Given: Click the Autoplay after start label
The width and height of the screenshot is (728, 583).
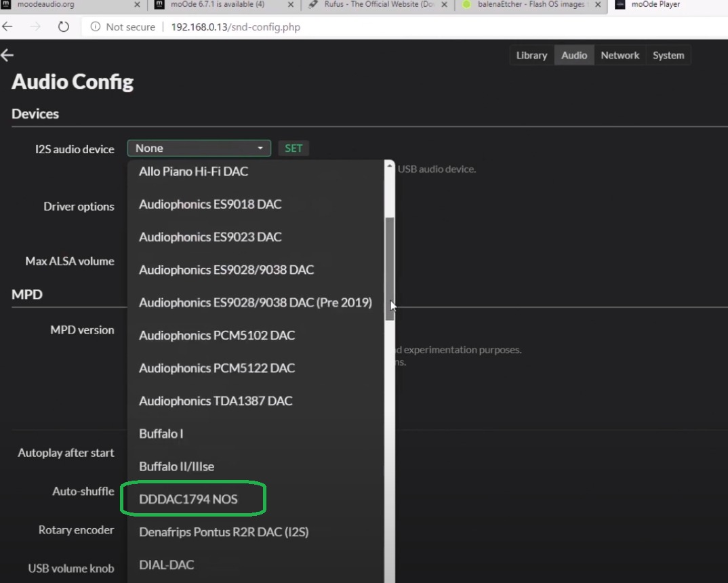Looking at the screenshot, I should pos(66,453).
